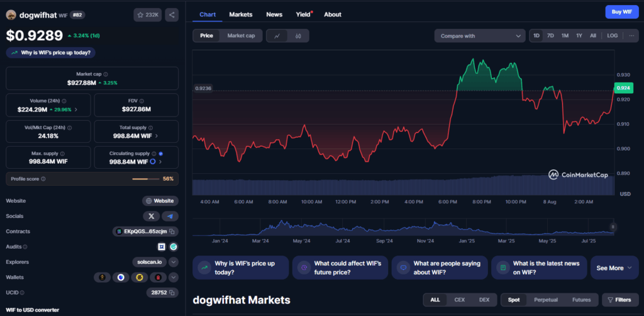Open the blue shield wallet icon
644x316 pixels.
pos(121,278)
